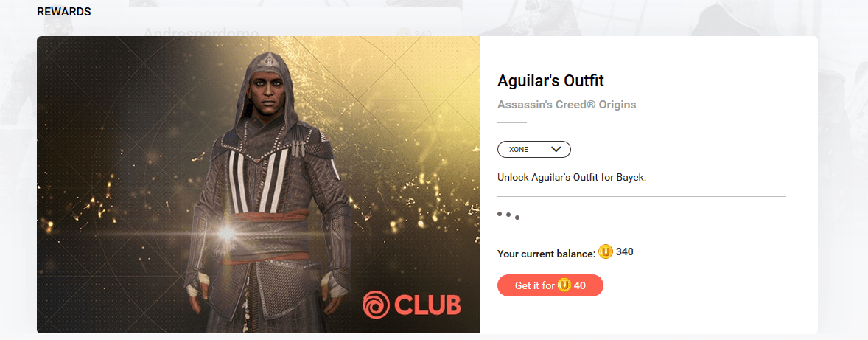Click the 340 balance value

(x=624, y=252)
